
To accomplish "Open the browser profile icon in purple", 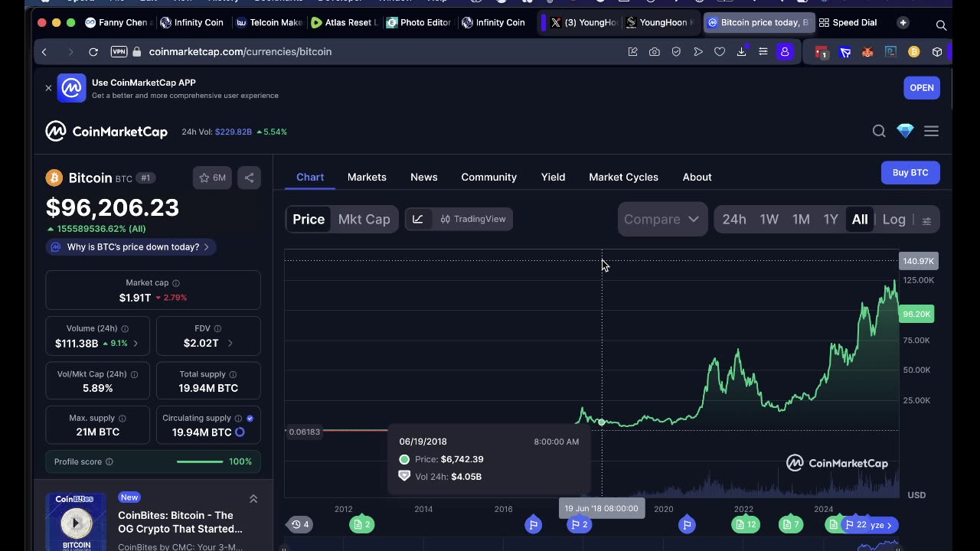I will [x=785, y=52].
